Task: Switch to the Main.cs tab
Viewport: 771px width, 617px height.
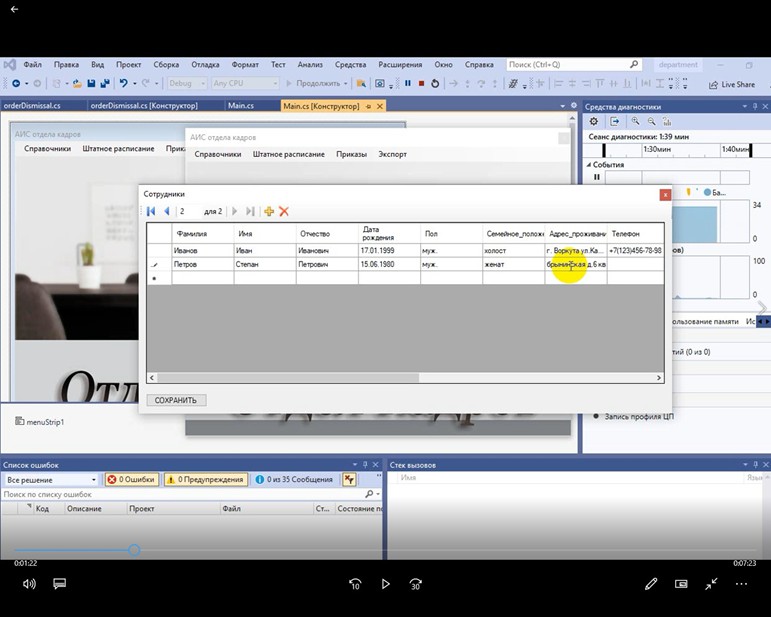Action: coord(241,106)
